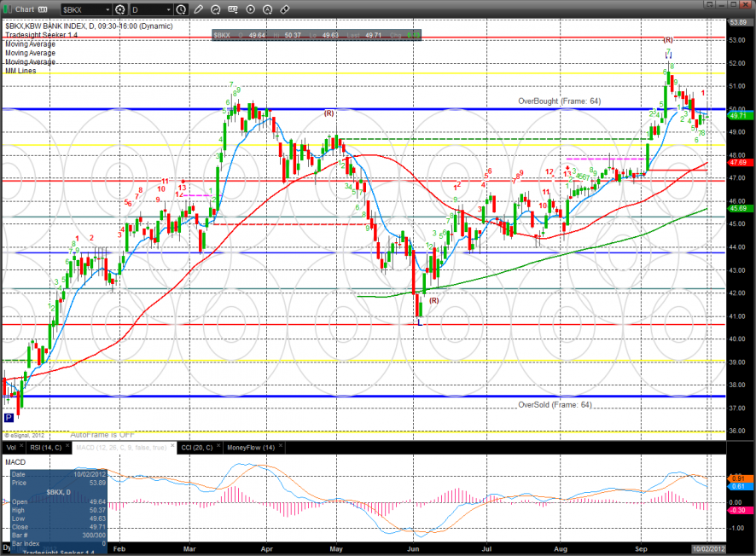This screenshot has height=556, width=756.
Task: Click the orange 0.91 MACD value tag
Action: (x=740, y=478)
